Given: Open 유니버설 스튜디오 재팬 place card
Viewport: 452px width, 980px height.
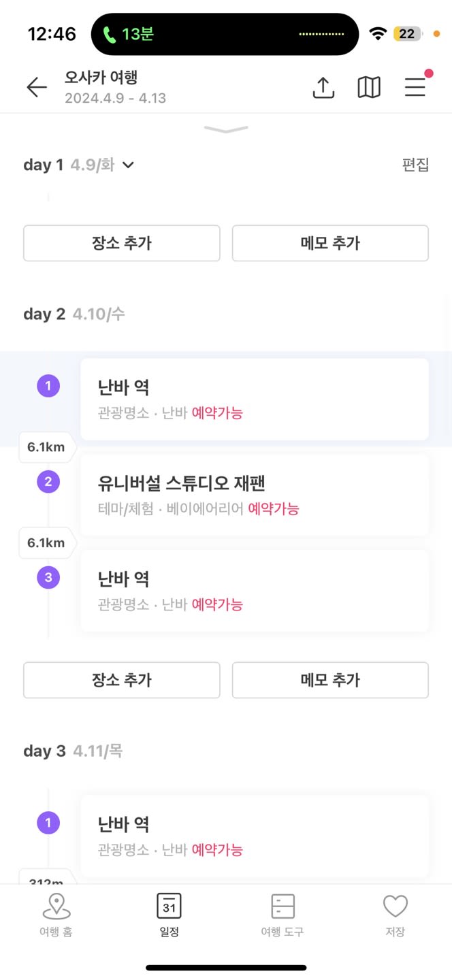Looking at the screenshot, I should (x=255, y=495).
